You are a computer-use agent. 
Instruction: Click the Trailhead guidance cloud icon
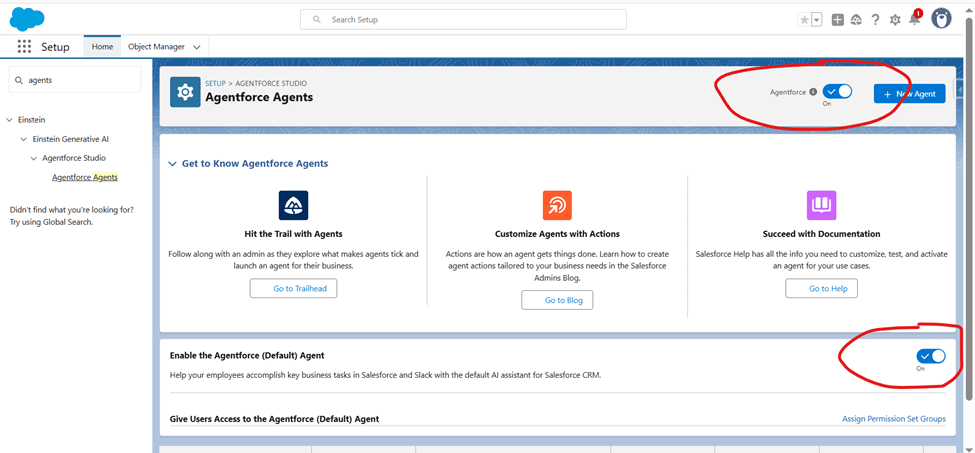click(x=856, y=20)
